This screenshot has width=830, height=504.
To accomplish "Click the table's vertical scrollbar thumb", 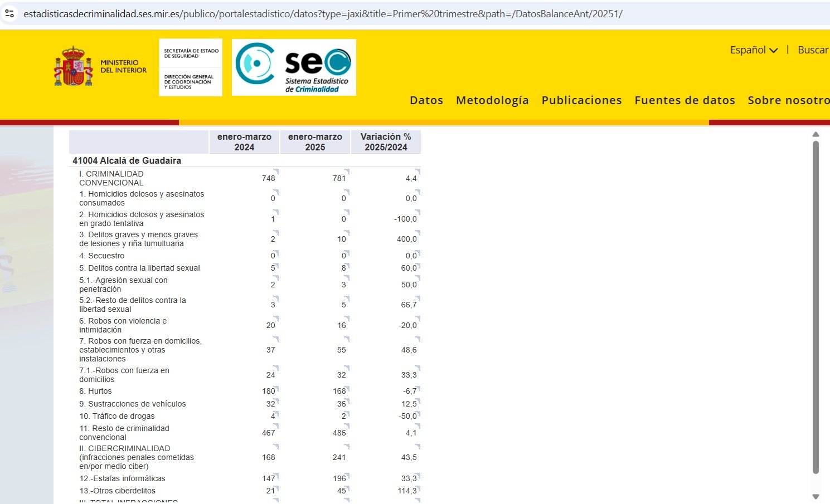I will coord(816,306).
